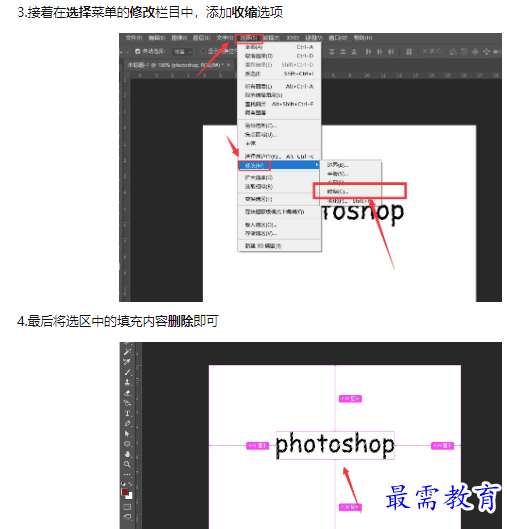Swap foreground and background colors icon
The width and height of the screenshot is (507, 529).
point(130,484)
